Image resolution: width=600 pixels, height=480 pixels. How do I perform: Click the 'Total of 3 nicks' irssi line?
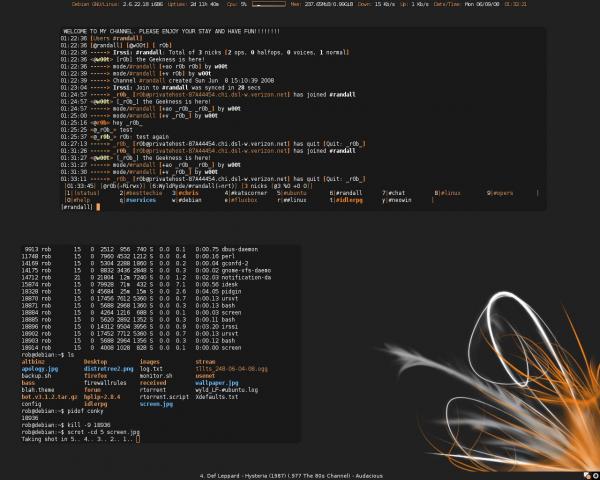(x=205, y=52)
